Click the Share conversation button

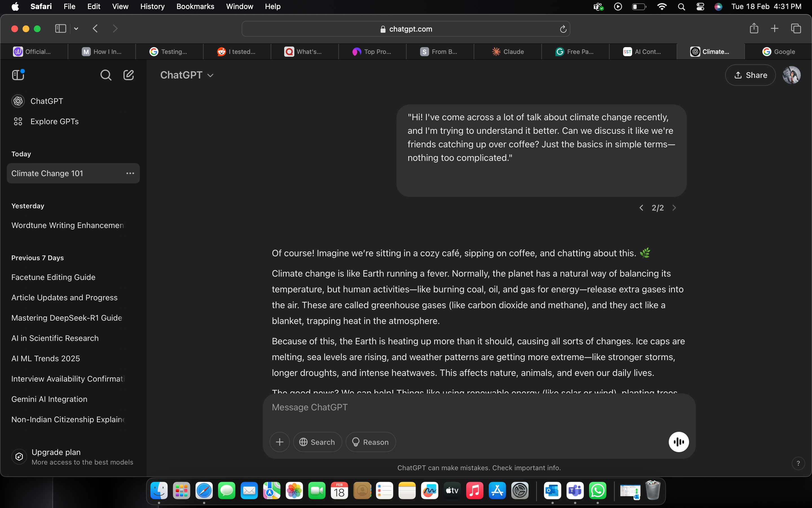pyautogui.click(x=750, y=75)
